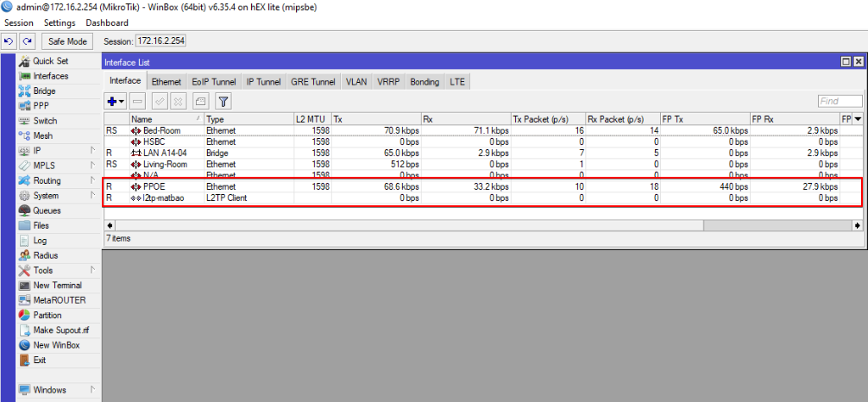868x402 pixels.
Task: Click the Redo arrow toolbar button
Action: click(x=27, y=41)
